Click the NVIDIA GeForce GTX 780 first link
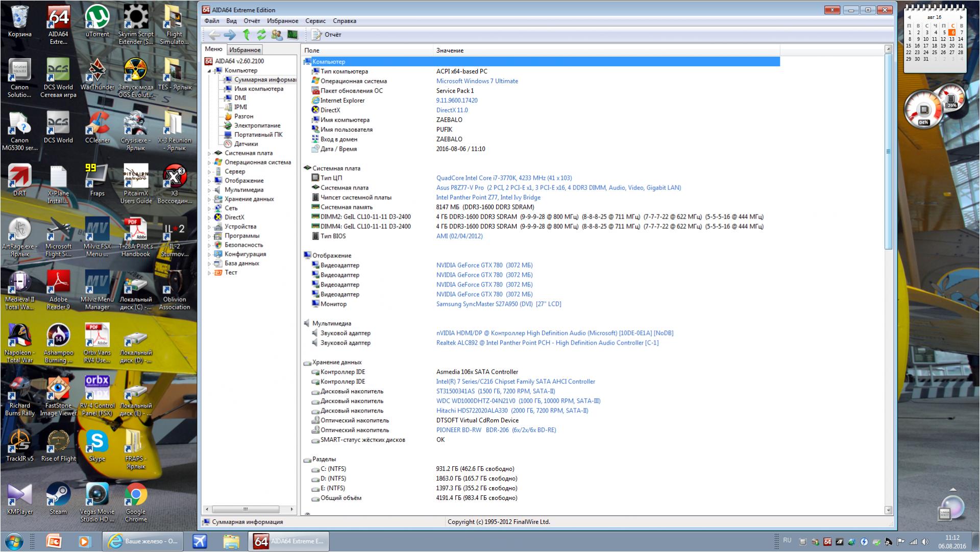The image size is (980, 552). point(484,266)
